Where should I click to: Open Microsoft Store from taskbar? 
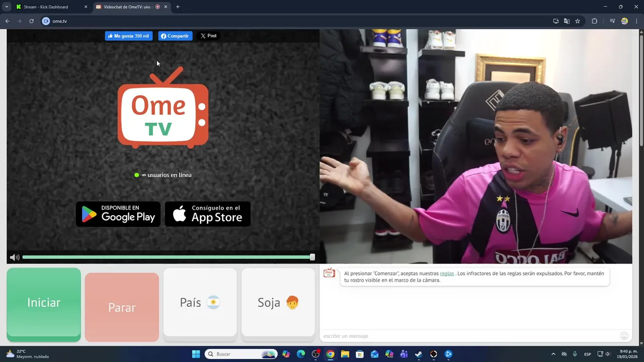click(360, 354)
